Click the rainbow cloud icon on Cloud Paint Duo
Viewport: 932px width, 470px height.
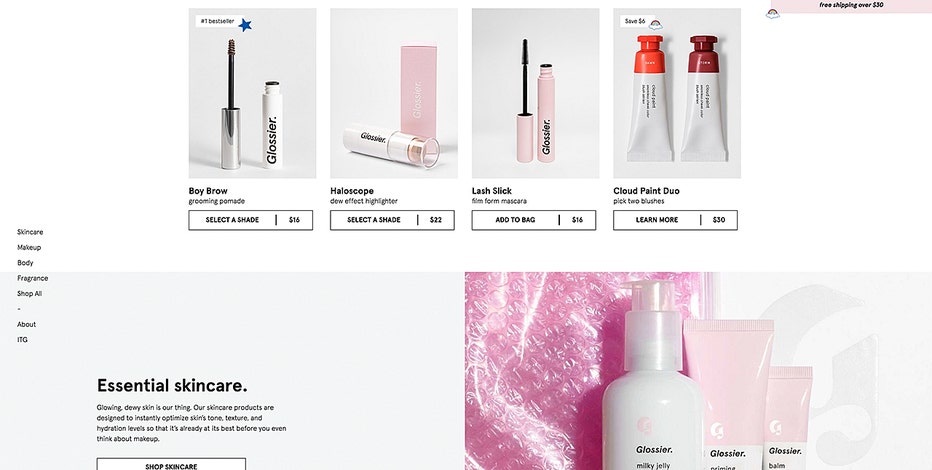pyautogui.click(x=656, y=24)
